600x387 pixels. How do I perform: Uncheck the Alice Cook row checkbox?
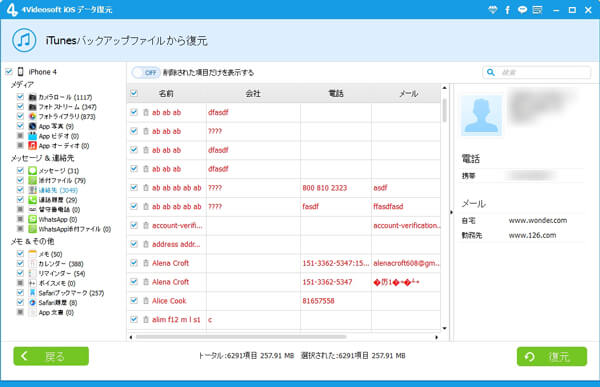[x=134, y=300]
